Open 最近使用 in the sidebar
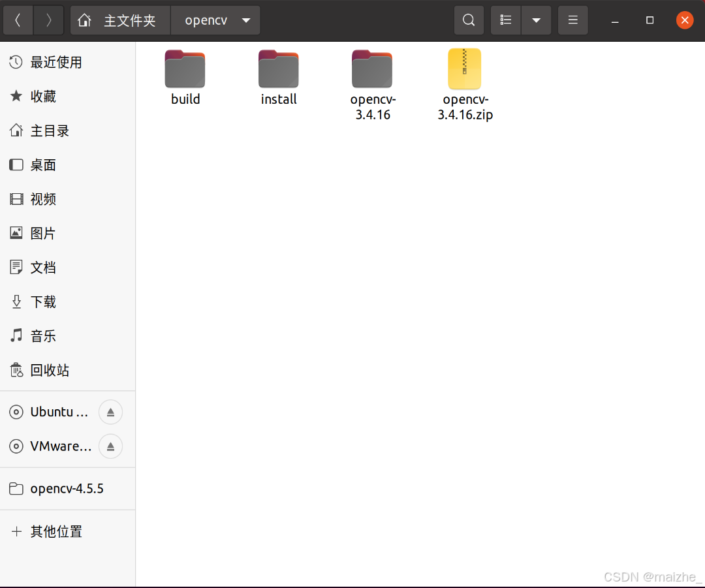This screenshot has width=705, height=588. click(67, 62)
